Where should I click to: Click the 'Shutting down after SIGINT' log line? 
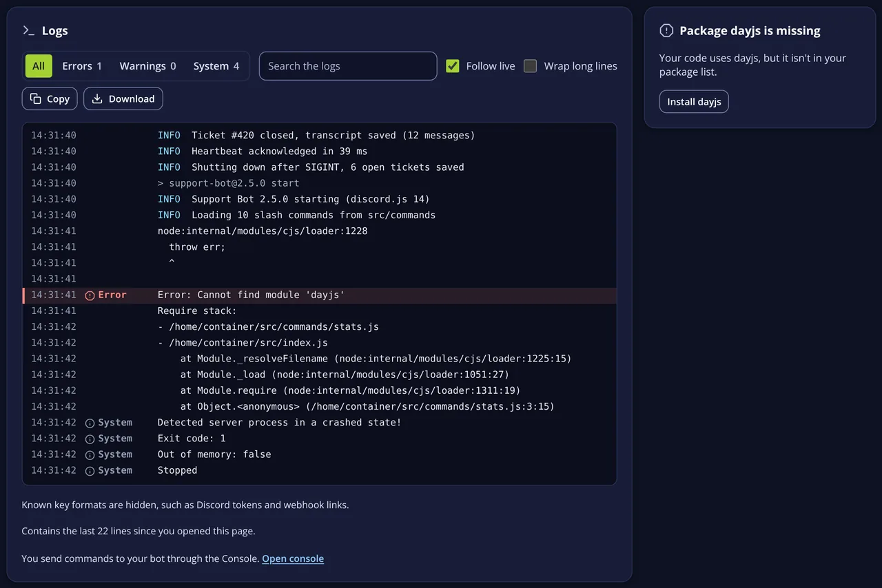click(320, 167)
